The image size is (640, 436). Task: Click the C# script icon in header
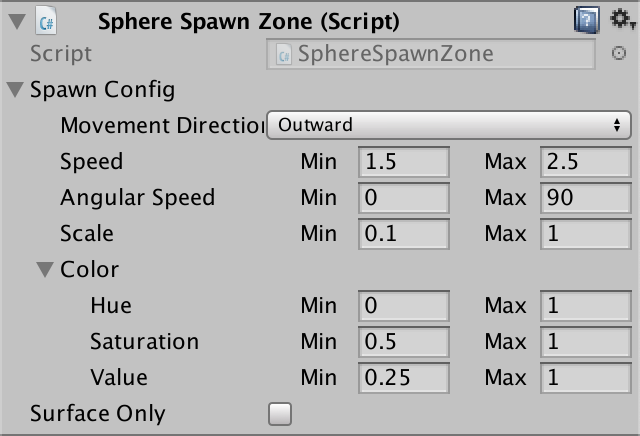(x=46, y=20)
